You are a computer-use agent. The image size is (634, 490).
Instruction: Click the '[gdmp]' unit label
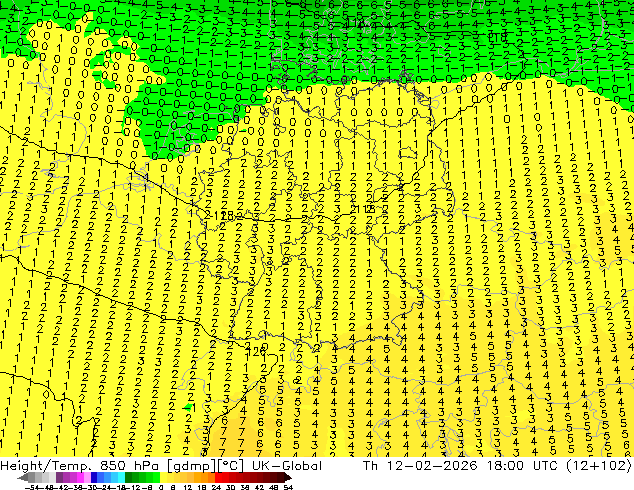click(191, 466)
